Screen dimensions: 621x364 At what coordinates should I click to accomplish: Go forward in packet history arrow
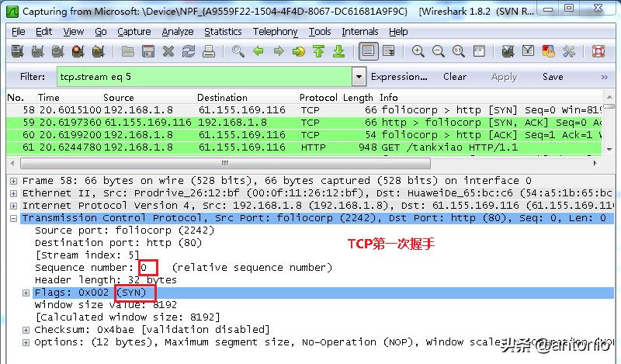(279, 51)
